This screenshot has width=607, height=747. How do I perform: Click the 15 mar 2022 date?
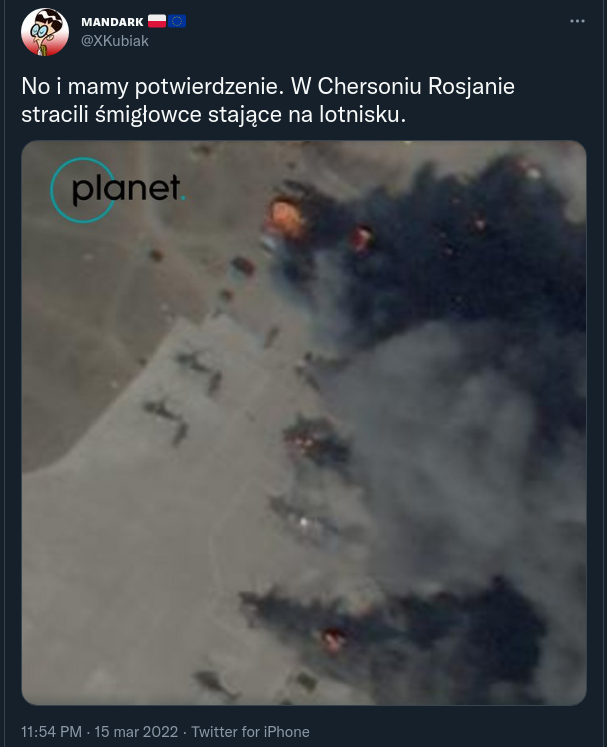pos(136,732)
